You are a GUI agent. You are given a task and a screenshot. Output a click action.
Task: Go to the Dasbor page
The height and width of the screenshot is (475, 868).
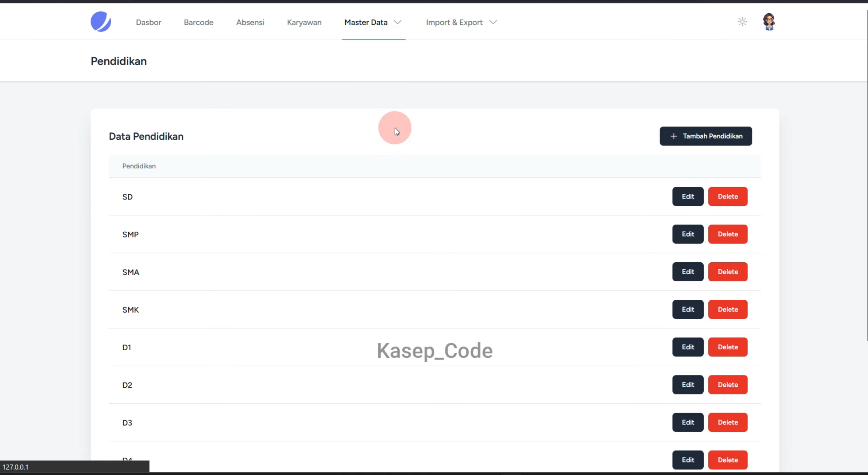(148, 22)
